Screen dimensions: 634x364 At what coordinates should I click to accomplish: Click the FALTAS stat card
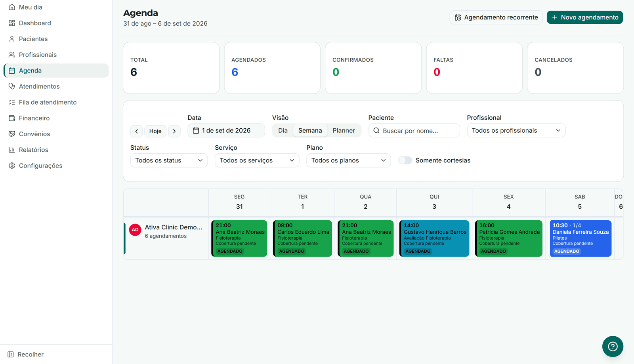(474, 68)
